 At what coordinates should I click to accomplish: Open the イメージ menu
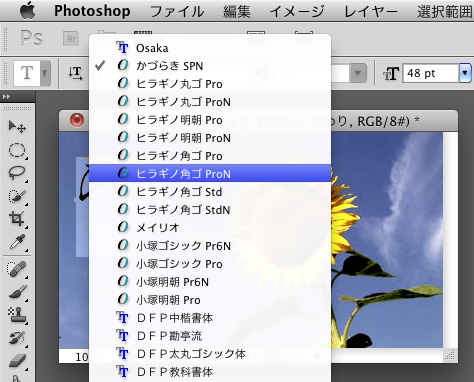click(x=297, y=12)
